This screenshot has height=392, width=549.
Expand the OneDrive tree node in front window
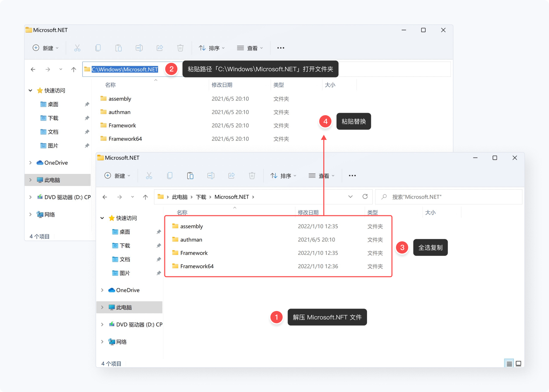pos(102,290)
